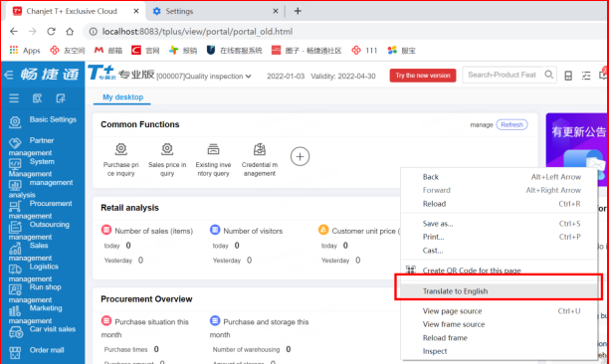Go back using browser back arrow

coord(14,32)
